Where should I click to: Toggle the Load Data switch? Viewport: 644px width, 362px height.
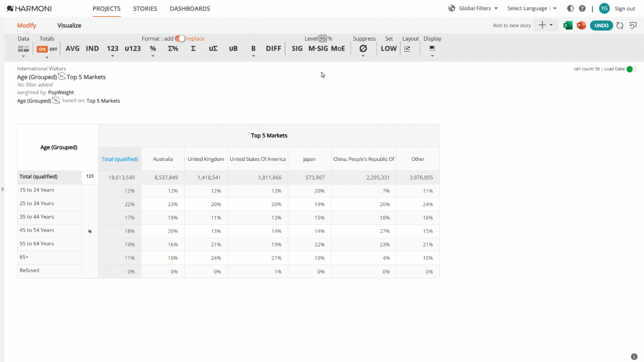631,69
